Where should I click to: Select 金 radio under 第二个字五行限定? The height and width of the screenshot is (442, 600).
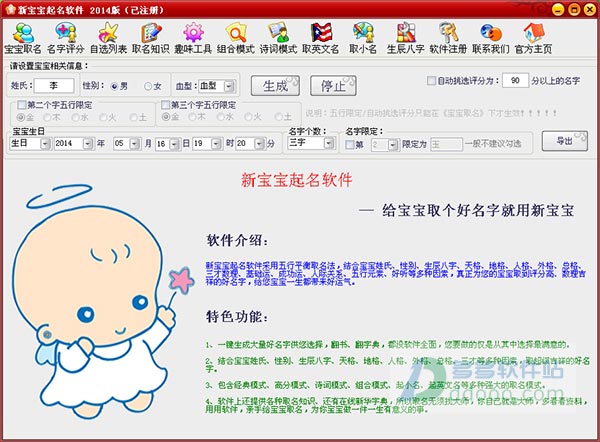pyautogui.click(x=21, y=117)
